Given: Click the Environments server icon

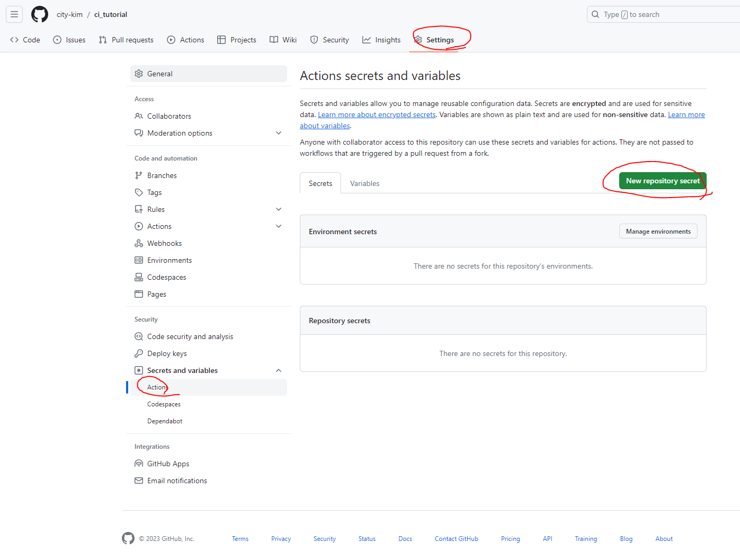Looking at the screenshot, I should [x=139, y=260].
